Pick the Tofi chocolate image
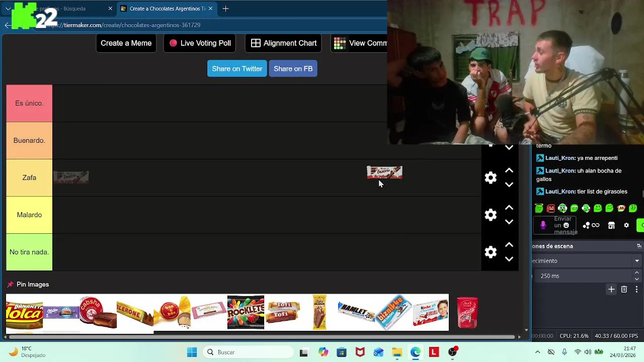This screenshot has height=362, width=644. point(283,313)
